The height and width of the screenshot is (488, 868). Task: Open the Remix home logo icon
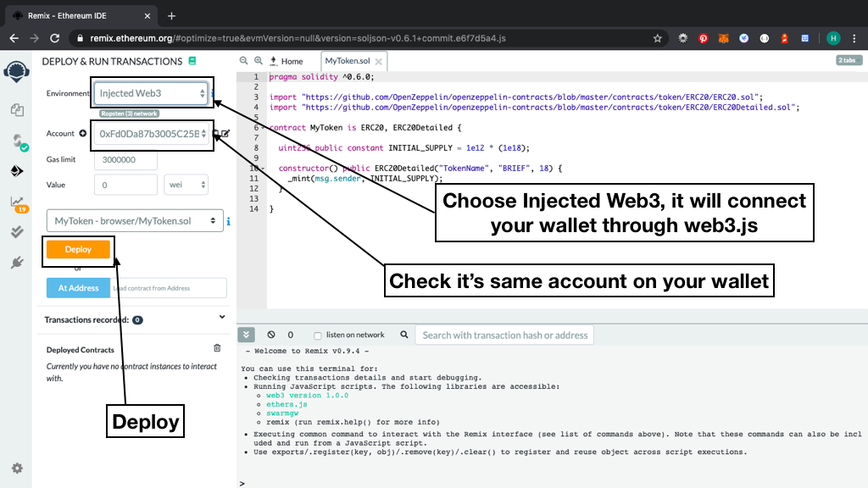click(x=17, y=72)
